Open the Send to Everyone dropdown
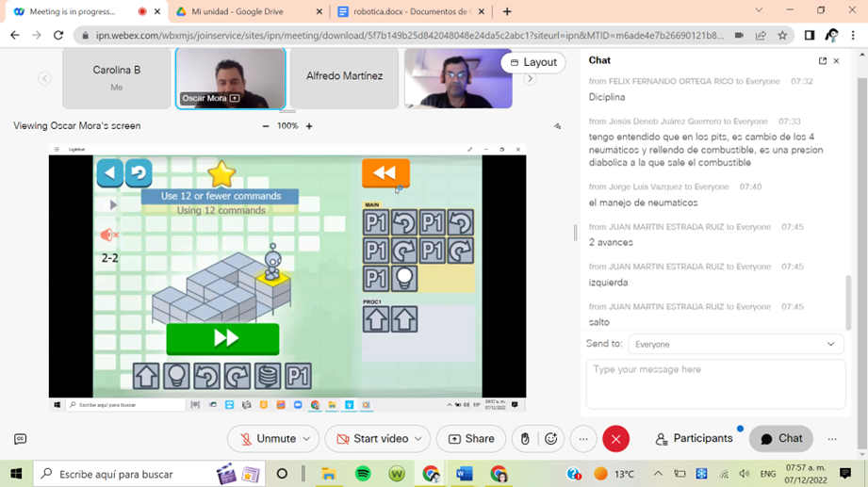The image size is (868, 487). pos(736,344)
